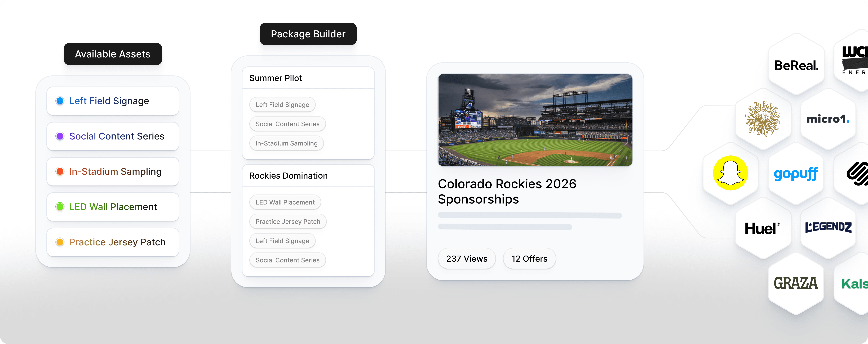Select the Social Content Series asset

(113, 136)
